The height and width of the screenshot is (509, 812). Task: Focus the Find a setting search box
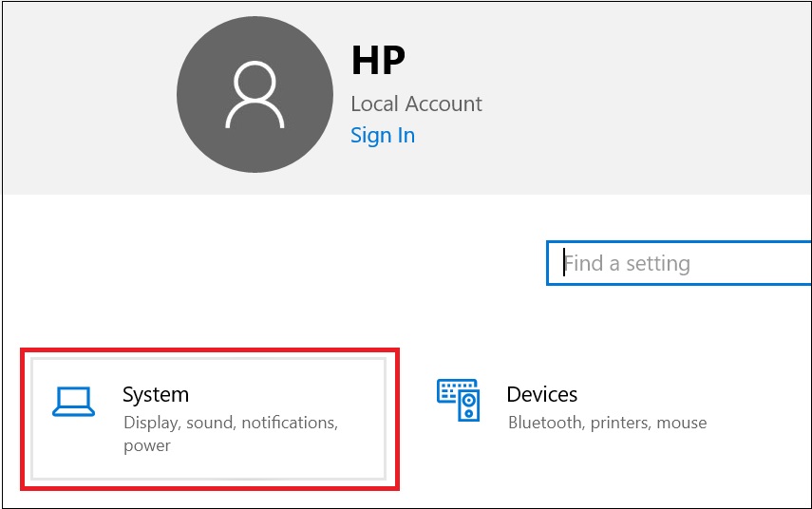(x=679, y=263)
